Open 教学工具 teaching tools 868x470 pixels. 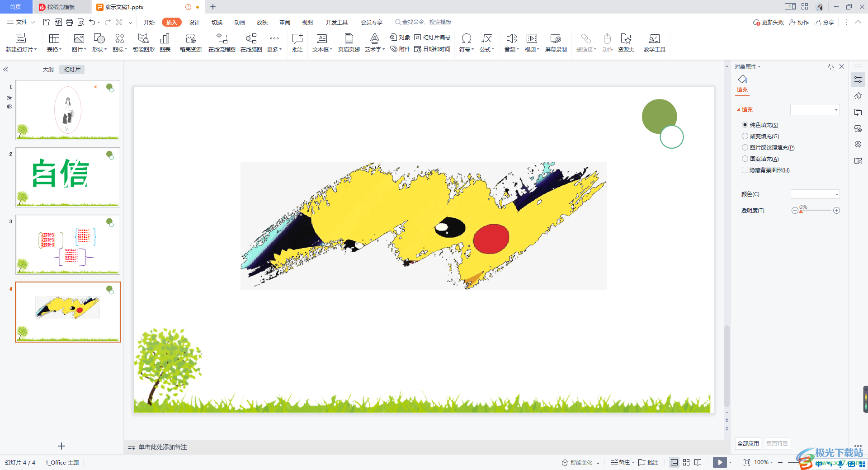pyautogui.click(x=654, y=38)
